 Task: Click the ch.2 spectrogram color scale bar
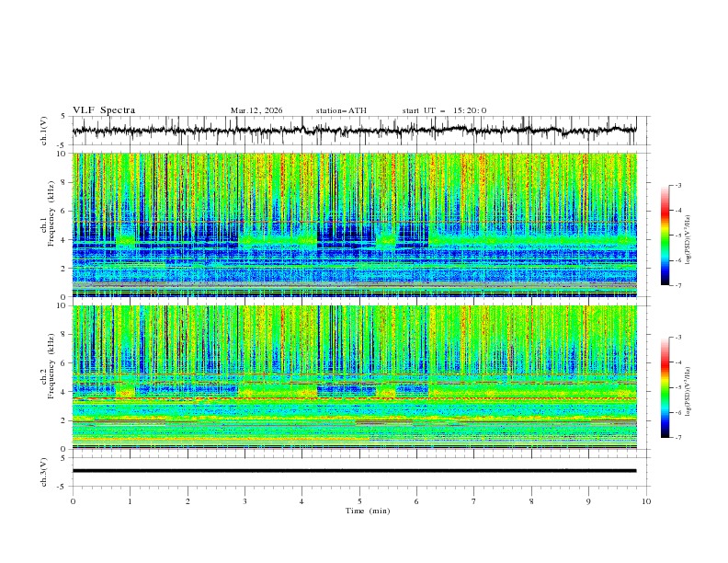[x=665, y=387]
